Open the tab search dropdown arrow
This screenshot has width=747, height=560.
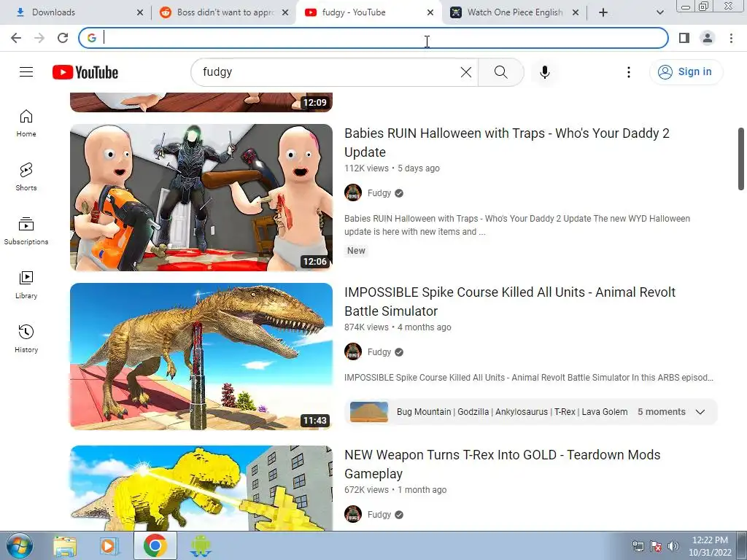pyautogui.click(x=659, y=12)
